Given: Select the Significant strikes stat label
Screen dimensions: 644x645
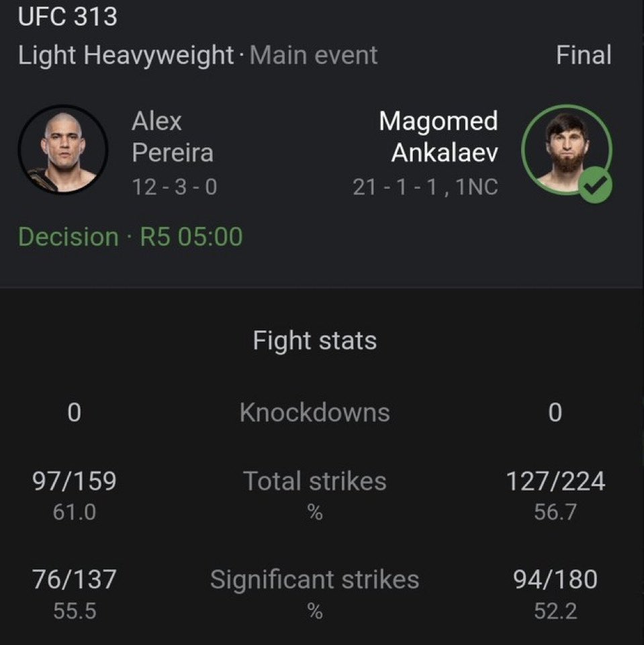Looking at the screenshot, I should click(314, 579).
